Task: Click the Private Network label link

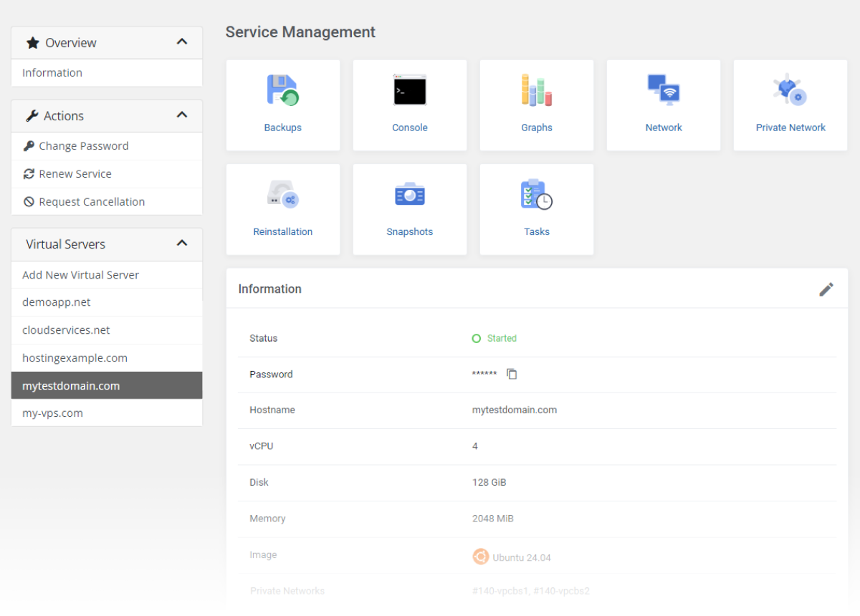Action: pyautogui.click(x=790, y=127)
